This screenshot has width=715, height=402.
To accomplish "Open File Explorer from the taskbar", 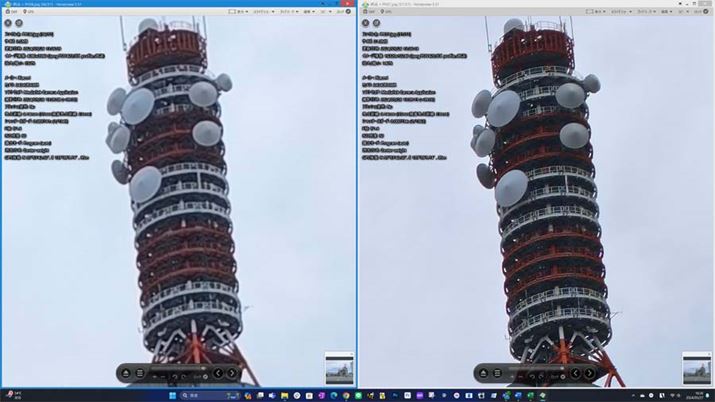I will point(285,396).
